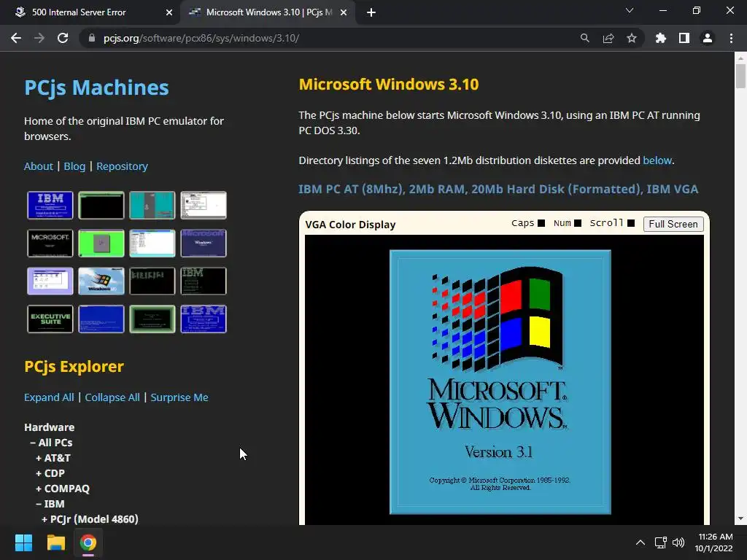Open the About link
The height and width of the screenshot is (560, 747).
tap(39, 166)
